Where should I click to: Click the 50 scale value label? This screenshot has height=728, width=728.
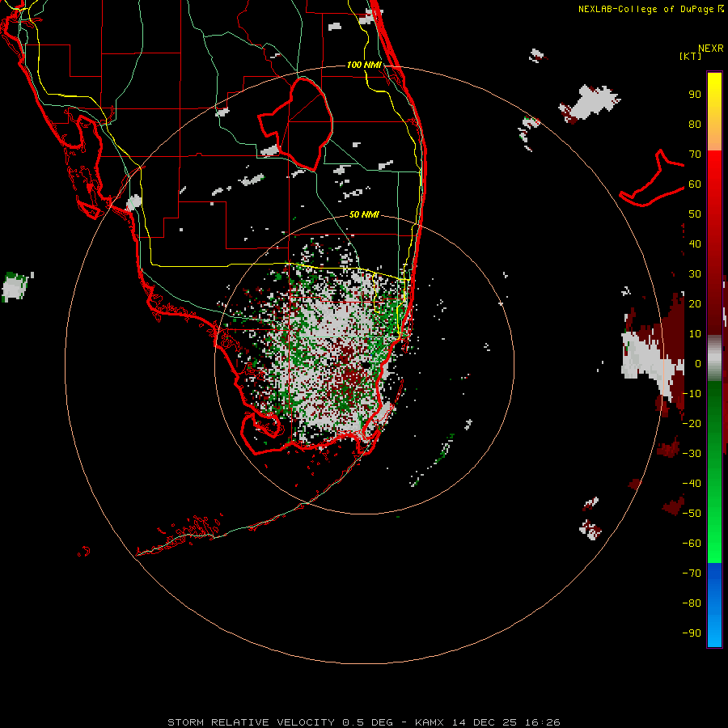(695, 214)
